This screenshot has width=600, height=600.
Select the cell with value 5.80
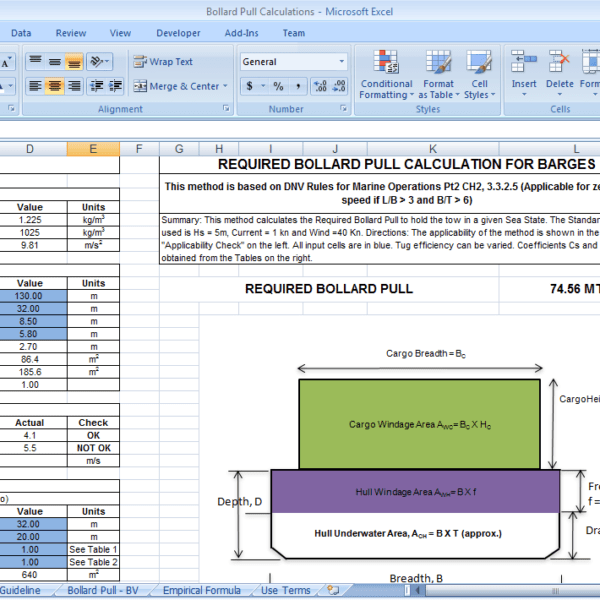tap(33, 334)
